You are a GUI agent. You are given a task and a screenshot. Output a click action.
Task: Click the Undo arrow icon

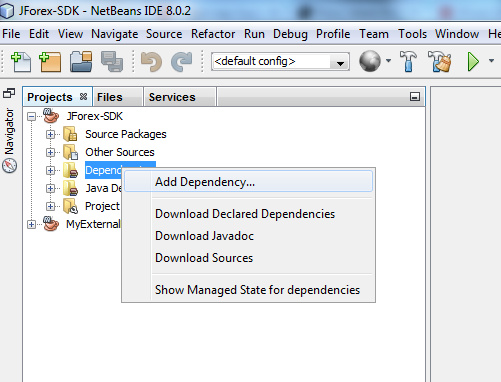[x=151, y=61]
